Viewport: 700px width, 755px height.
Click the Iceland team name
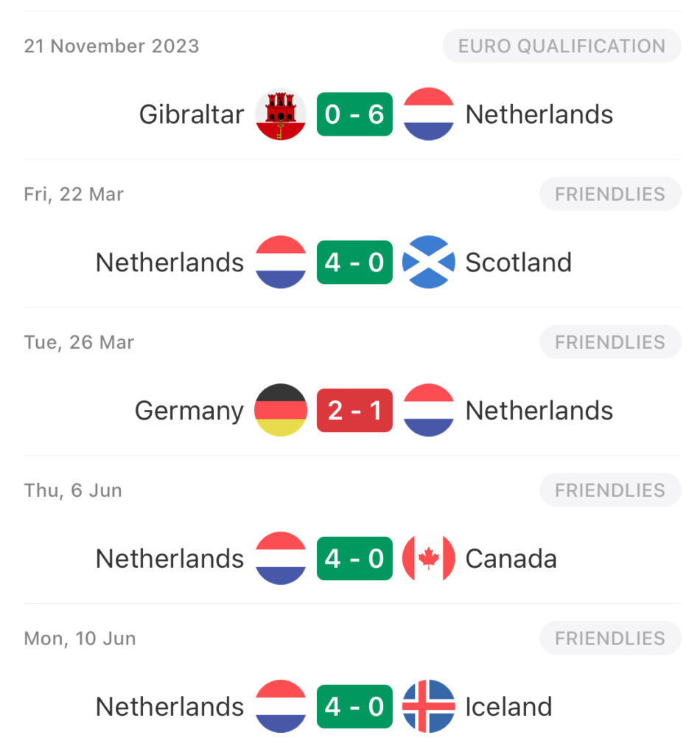coord(508,706)
